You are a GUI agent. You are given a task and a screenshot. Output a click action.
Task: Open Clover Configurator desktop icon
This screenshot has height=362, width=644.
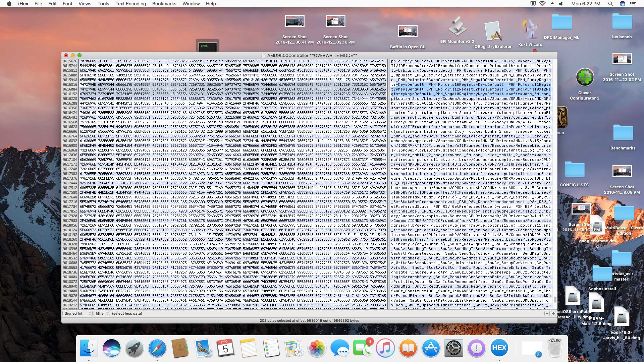click(585, 77)
